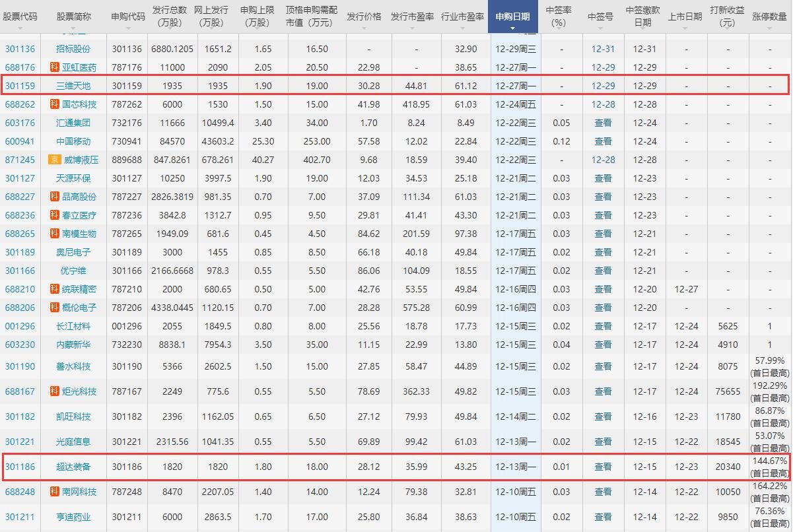Click the 科 badge beside 春立医疗
This screenshot has width=793, height=532.
click(x=55, y=215)
